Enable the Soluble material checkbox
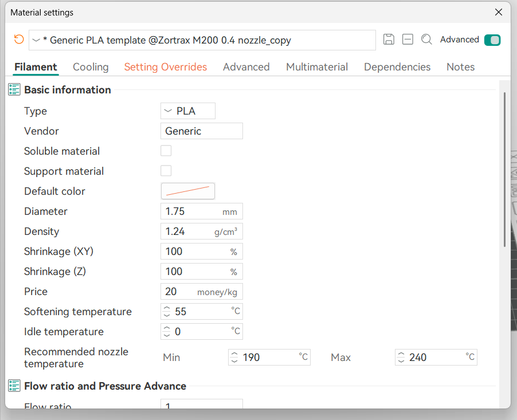The width and height of the screenshot is (517, 420). [166, 151]
